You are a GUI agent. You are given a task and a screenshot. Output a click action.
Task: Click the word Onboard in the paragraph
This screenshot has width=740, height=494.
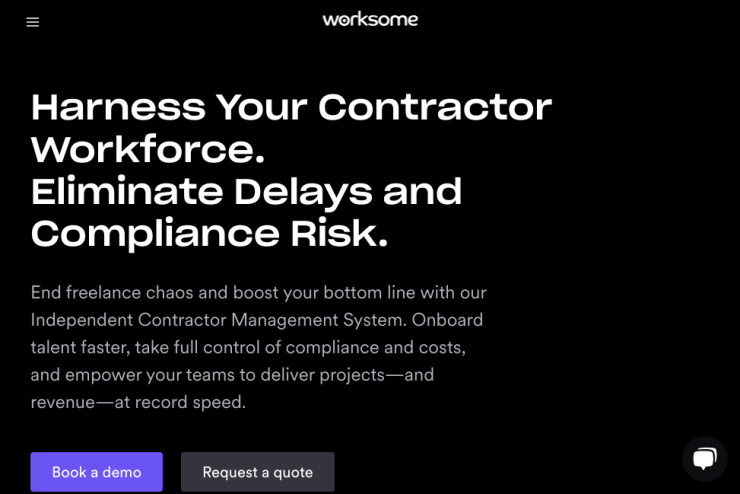pyautogui.click(x=447, y=320)
